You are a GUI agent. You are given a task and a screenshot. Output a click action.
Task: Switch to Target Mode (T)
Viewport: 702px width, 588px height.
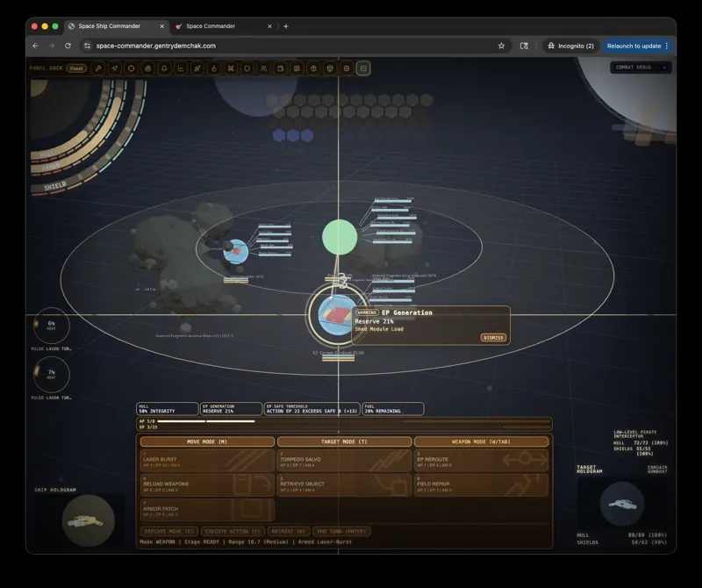click(x=344, y=441)
